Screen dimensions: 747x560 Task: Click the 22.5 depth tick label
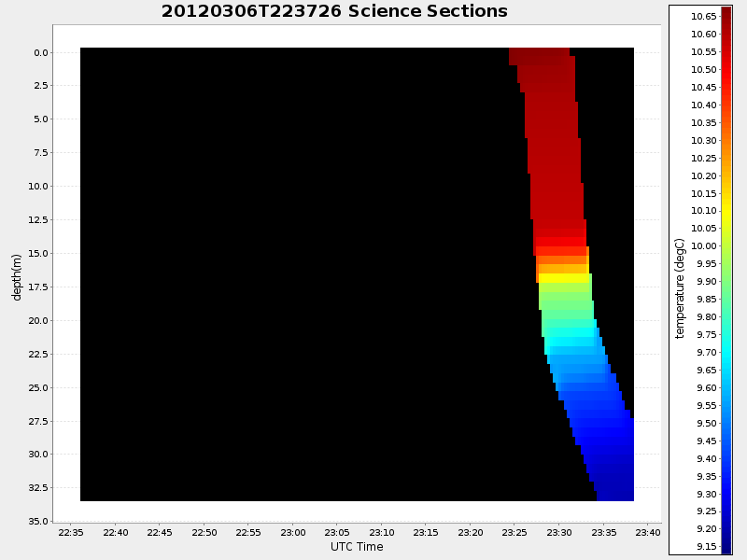click(38, 355)
